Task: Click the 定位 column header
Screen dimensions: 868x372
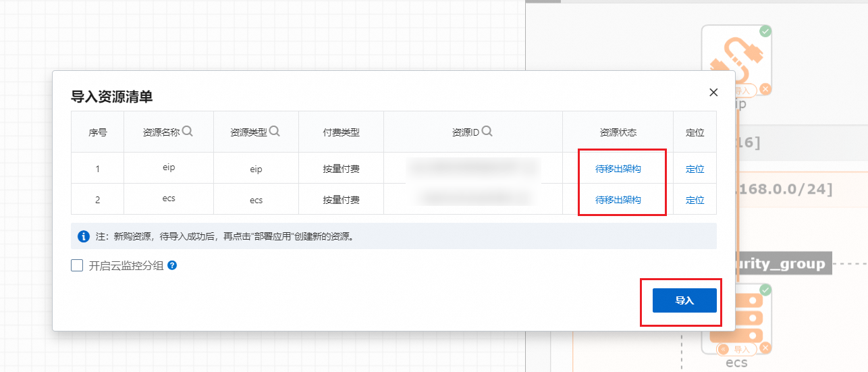Action: (x=695, y=132)
